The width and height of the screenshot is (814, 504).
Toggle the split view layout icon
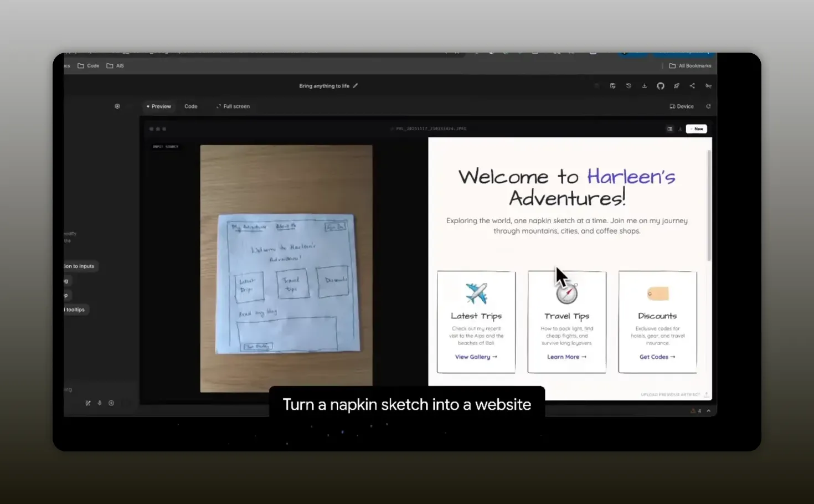(x=669, y=129)
